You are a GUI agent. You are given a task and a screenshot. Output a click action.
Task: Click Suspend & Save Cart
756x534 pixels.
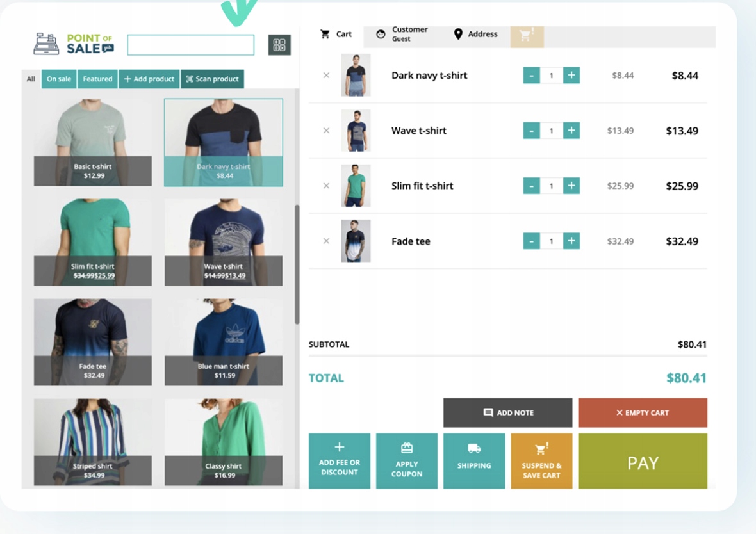(541, 461)
